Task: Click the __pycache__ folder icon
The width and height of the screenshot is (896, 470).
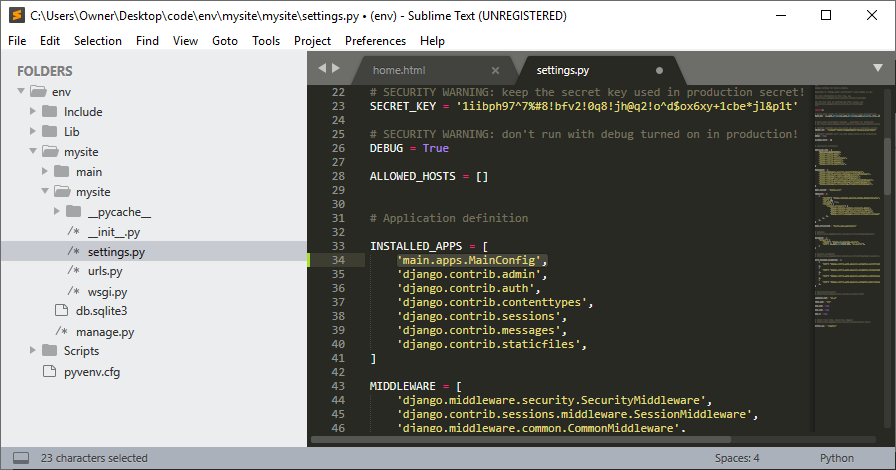Action: point(74,212)
